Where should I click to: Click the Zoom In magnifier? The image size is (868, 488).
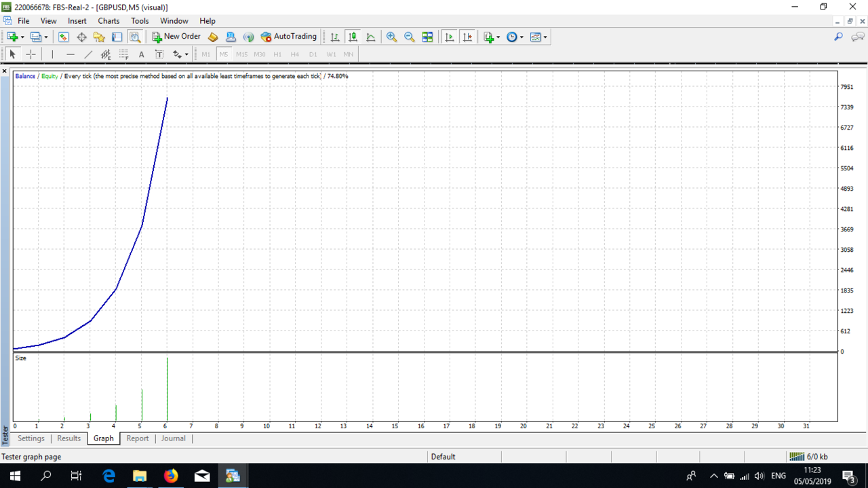pos(391,37)
